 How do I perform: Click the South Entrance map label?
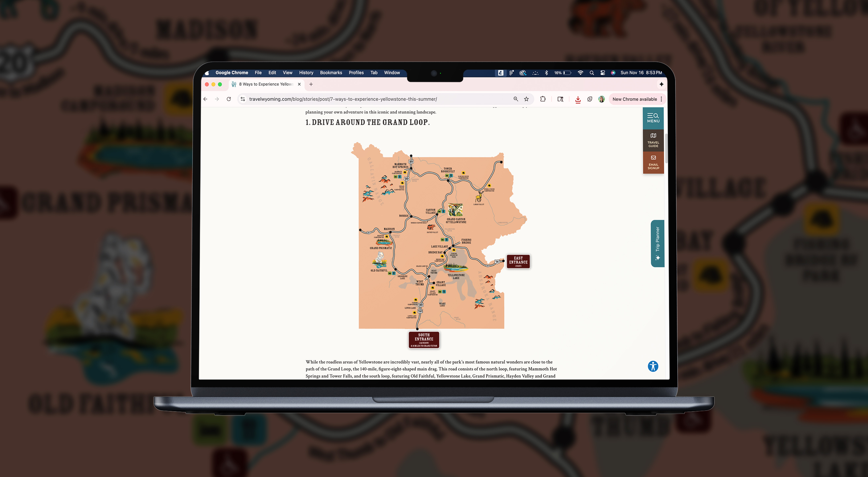coord(424,340)
